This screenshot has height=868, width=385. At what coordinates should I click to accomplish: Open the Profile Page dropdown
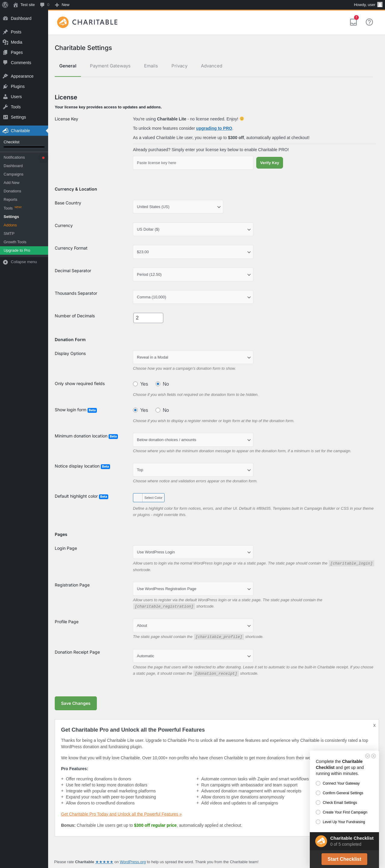click(x=193, y=625)
